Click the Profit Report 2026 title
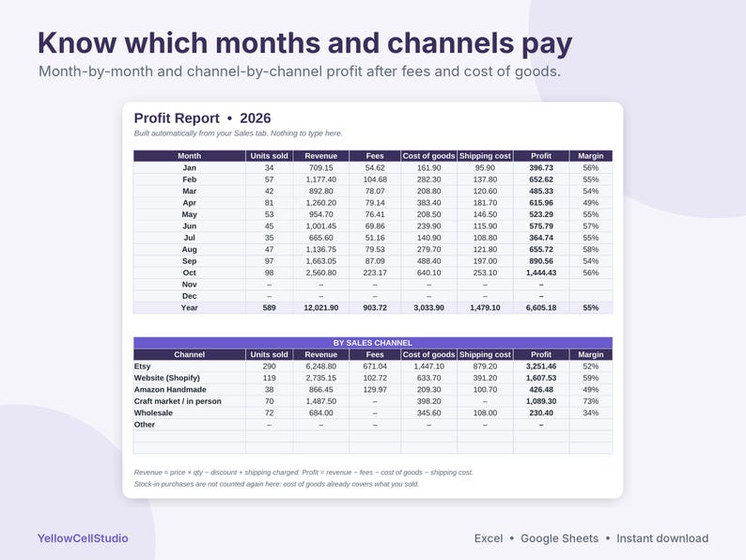The image size is (746, 560). [x=202, y=118]
